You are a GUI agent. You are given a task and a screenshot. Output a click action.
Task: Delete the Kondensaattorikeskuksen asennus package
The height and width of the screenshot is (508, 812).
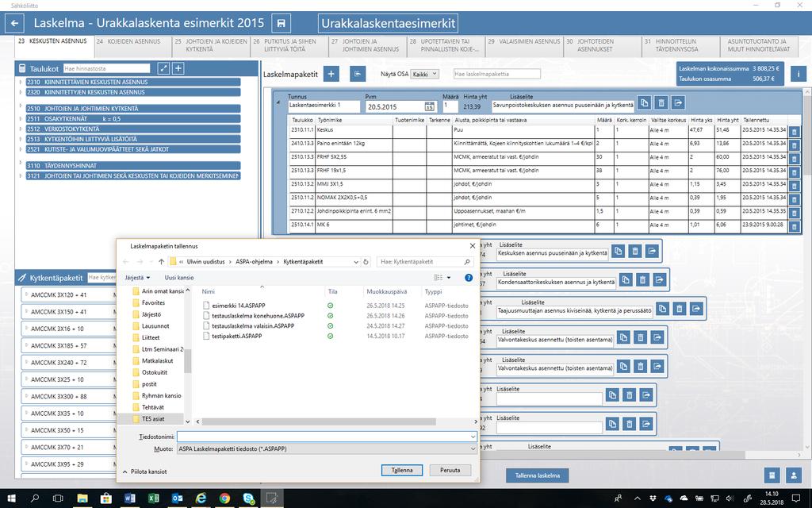642,280
